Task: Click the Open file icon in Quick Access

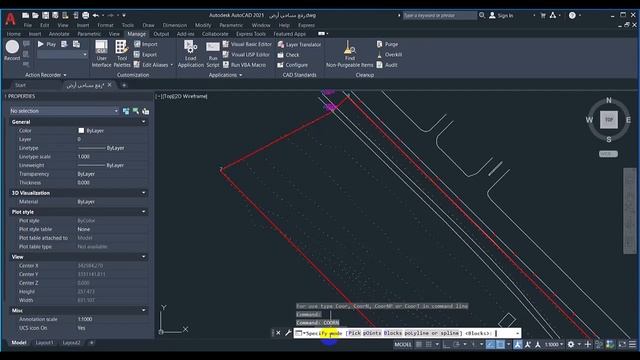Action: (x=35, y=16)
